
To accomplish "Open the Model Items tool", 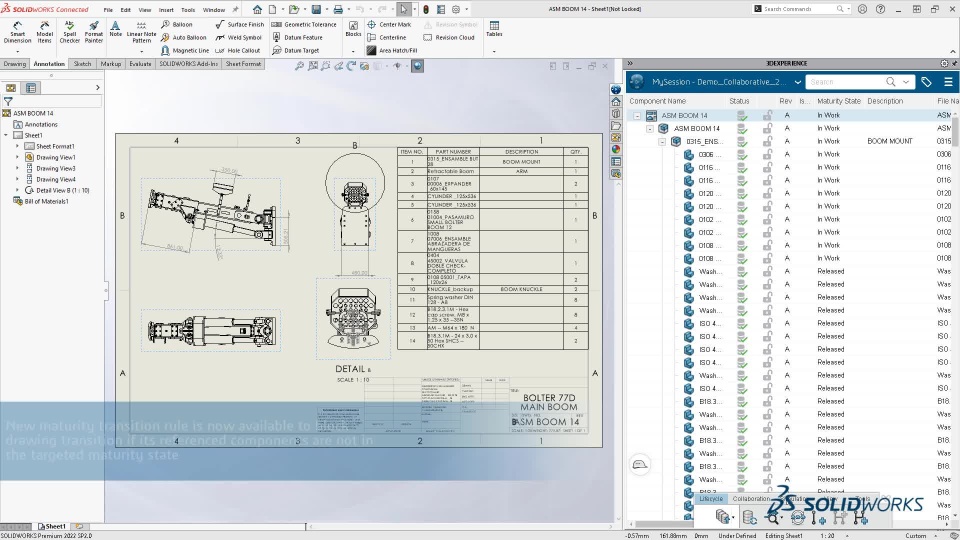I will [44, 32].
